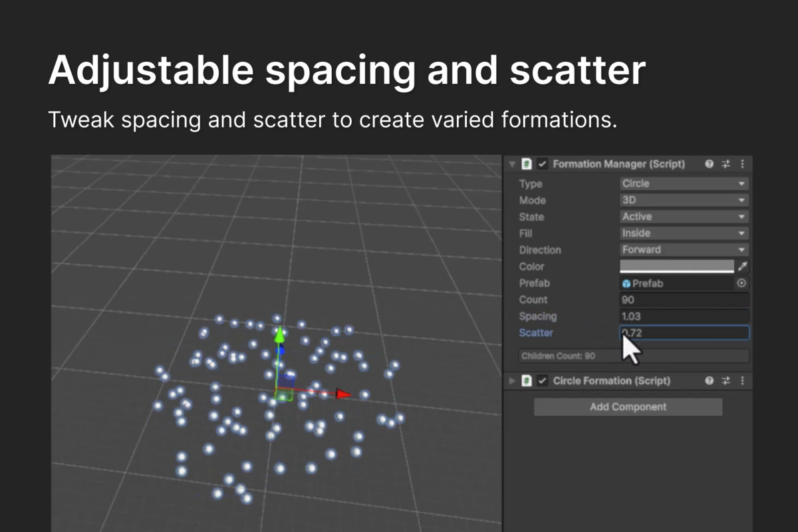Screen dimensions: 798x532
Task: Click the gray Color swatch field
Action: (x=676, y=266)
